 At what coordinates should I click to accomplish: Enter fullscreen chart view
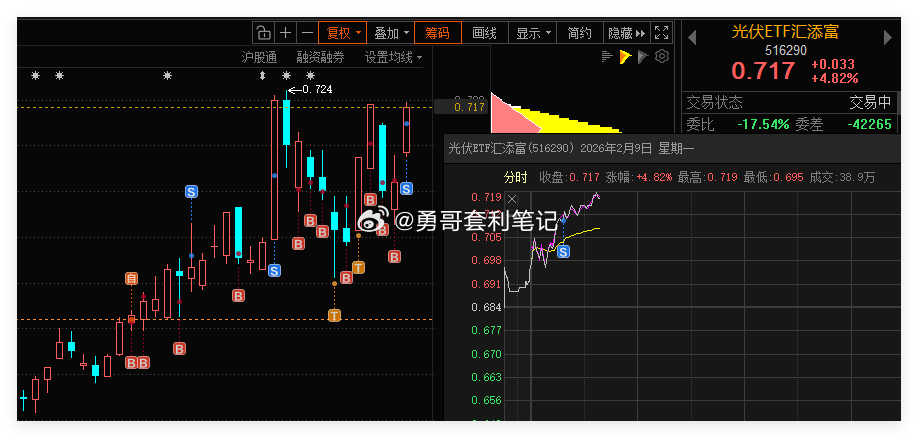click(x=661, y=33)
